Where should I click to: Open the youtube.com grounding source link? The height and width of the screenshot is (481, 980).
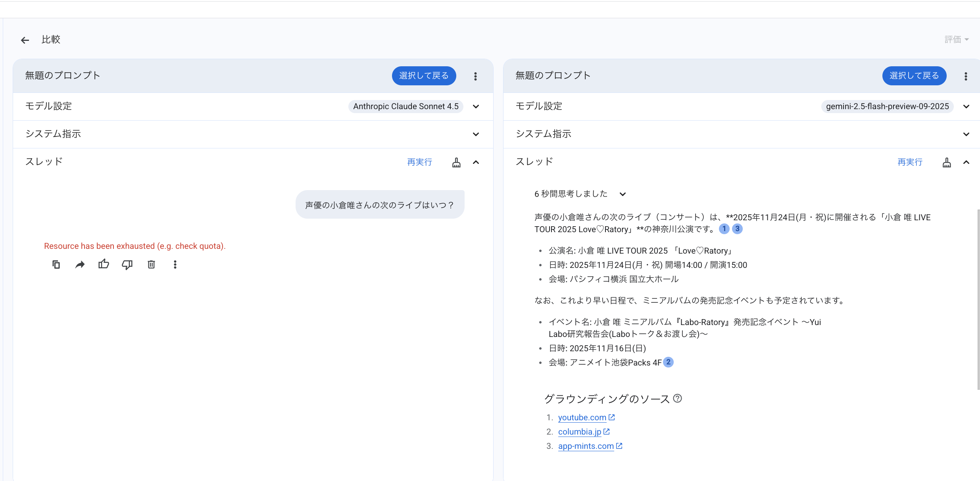point(582,418)
